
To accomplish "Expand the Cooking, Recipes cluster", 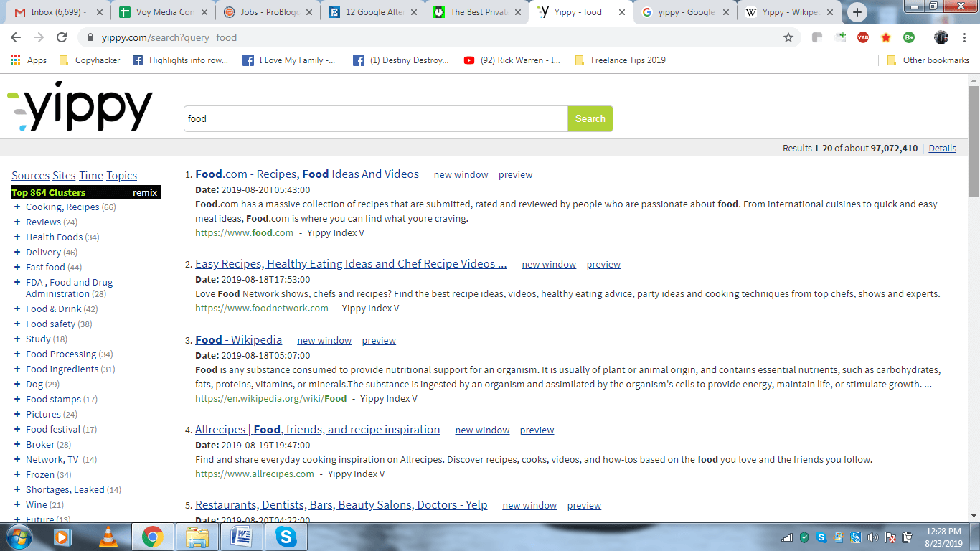I will pyautogui.click(x=17, y=207).
